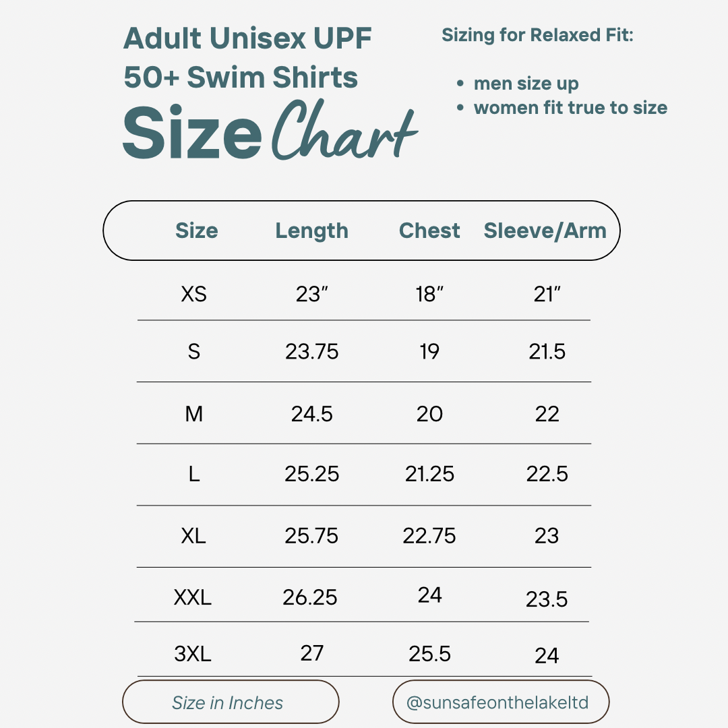Click the S sleeve value 21.5

click(x=547, y=352)
